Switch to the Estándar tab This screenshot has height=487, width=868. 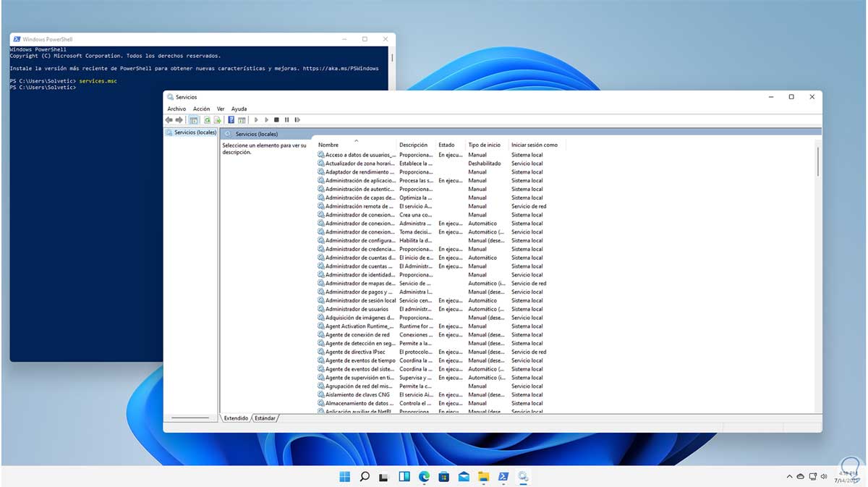pos(265,418)
